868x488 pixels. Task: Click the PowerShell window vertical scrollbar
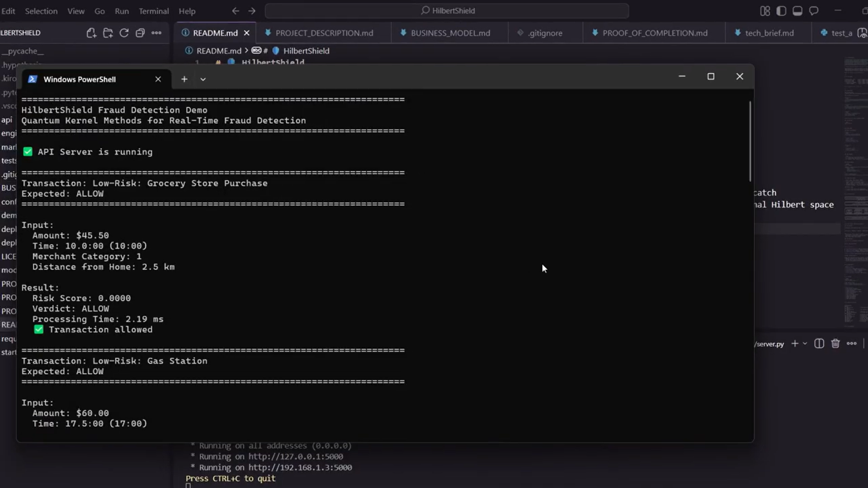point(750,141)
